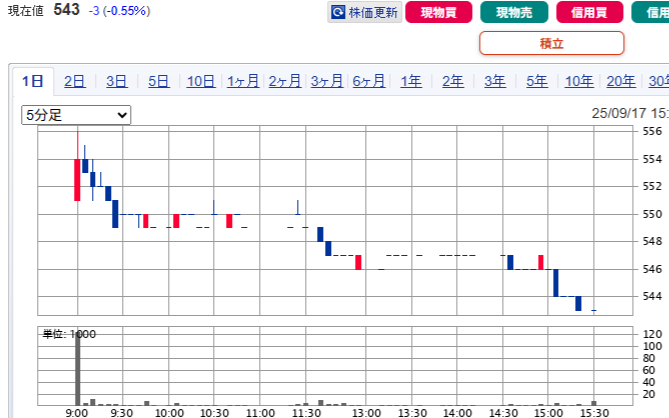
Task: Switch to the 5年 chart period
Action: pyautogui.click(x=537, y=81)
